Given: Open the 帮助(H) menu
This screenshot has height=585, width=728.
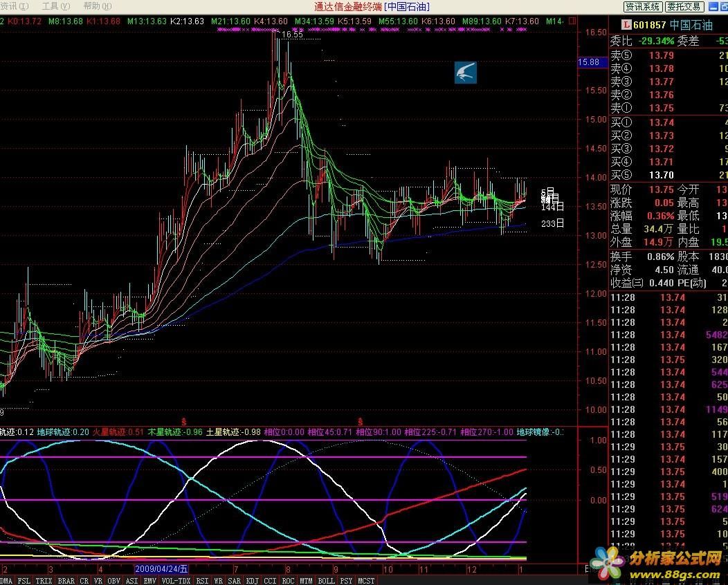Looking at the screenshot, I should coord(98,6).
